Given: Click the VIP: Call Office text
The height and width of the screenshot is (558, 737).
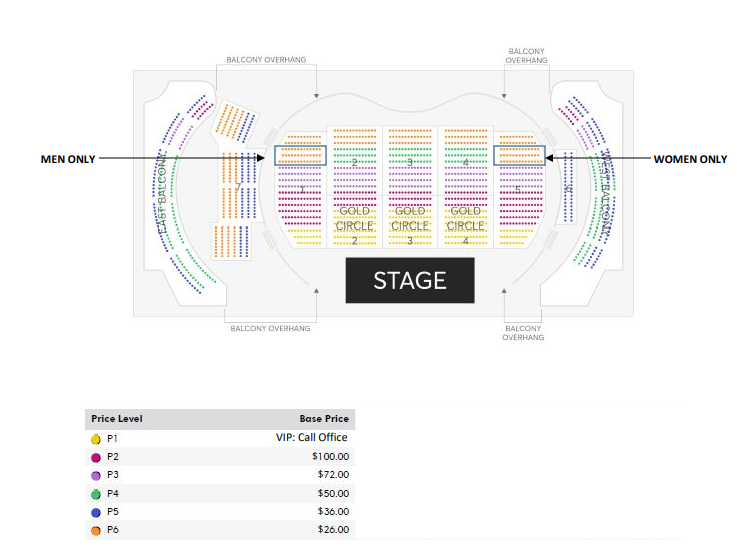Looking at the screenshot, I should point(312,437).
